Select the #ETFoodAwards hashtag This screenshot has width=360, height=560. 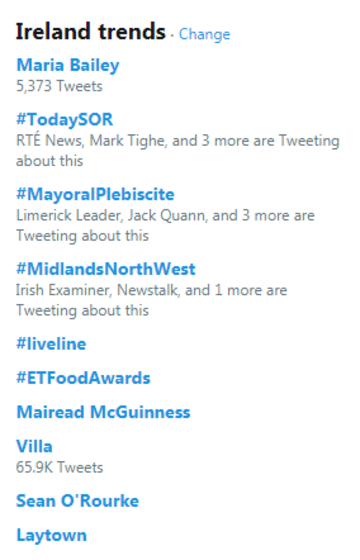83,378
